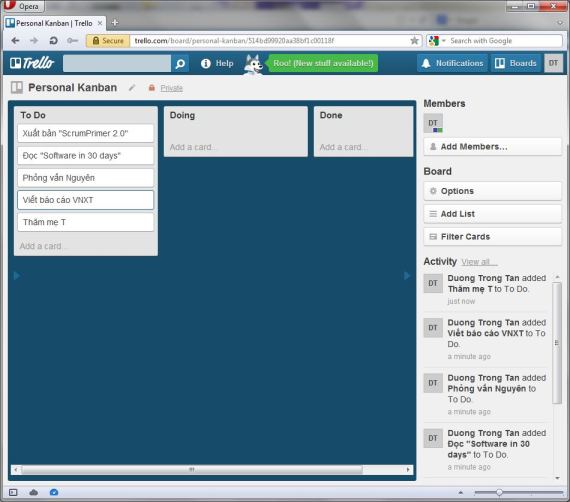The image size is (570, 502).
Task: Click the Help link in header
Action: 224,63
